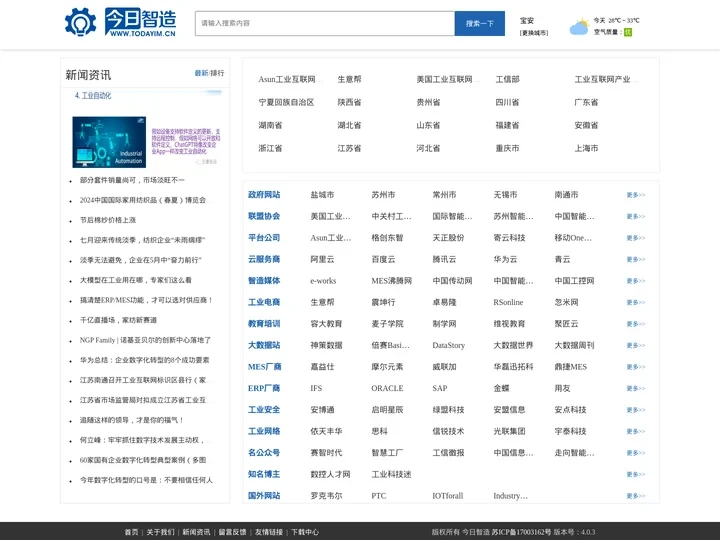Select 工信部 tag link
The width and height of the screenshot is (720, 540).
(507, 79)
